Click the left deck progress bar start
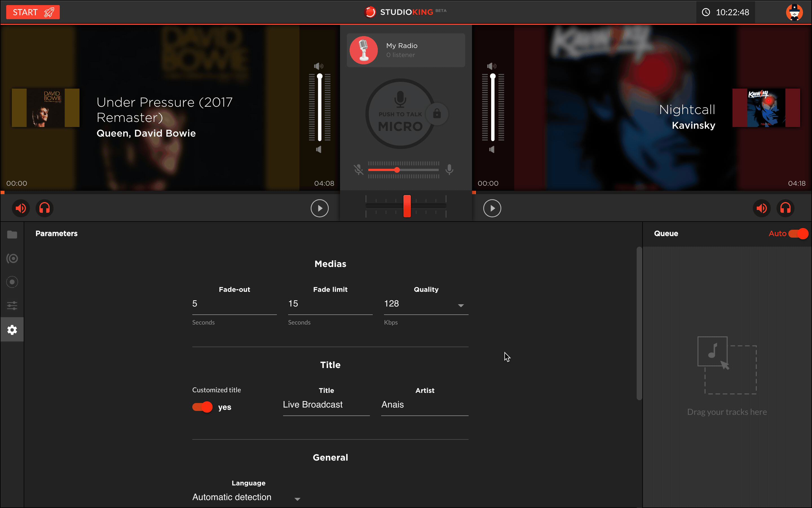 [x=3, y=192]
